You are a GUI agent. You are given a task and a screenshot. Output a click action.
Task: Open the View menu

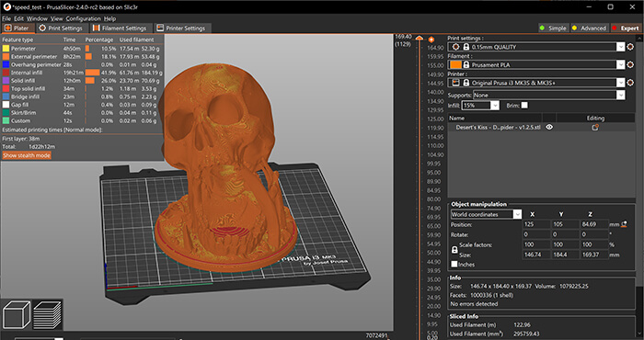57,18
